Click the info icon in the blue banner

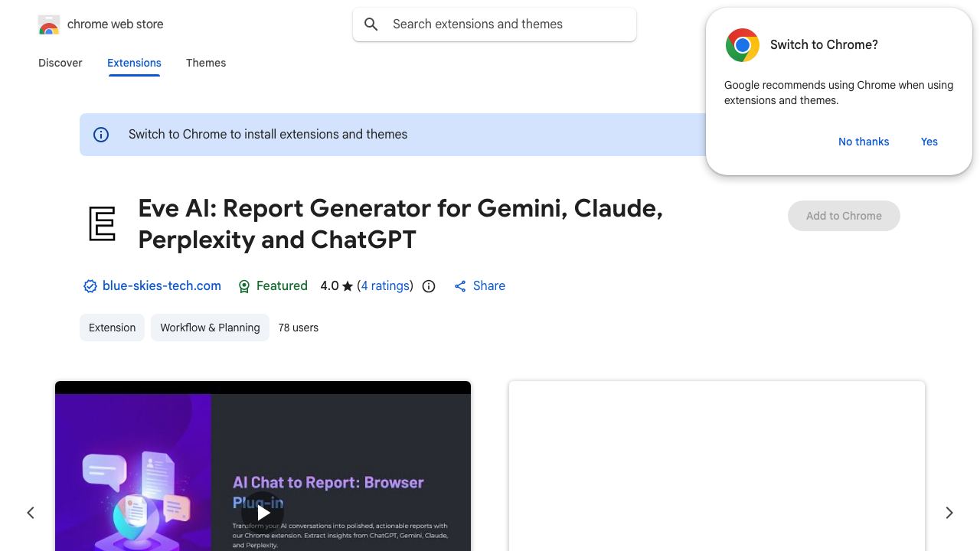click(101, 135)
